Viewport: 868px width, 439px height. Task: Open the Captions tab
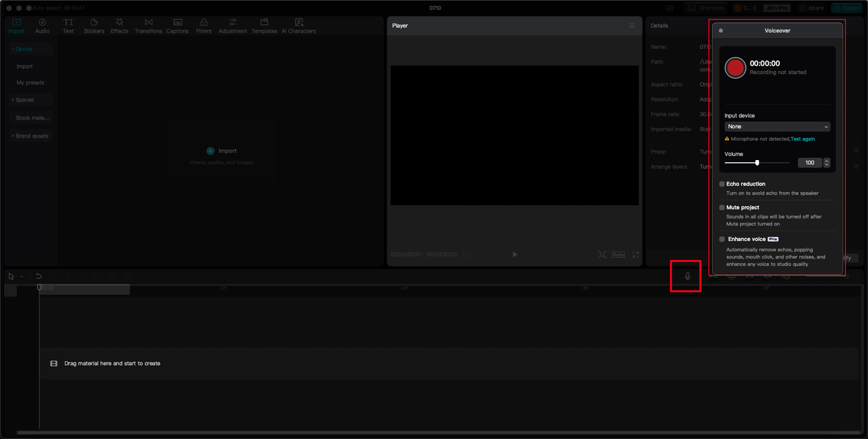point(178,26)
